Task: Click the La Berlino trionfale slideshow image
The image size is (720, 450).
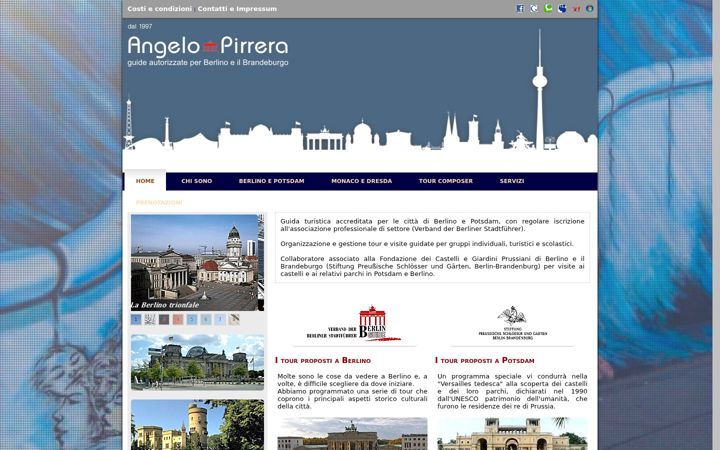Action: tap(197, 262)
